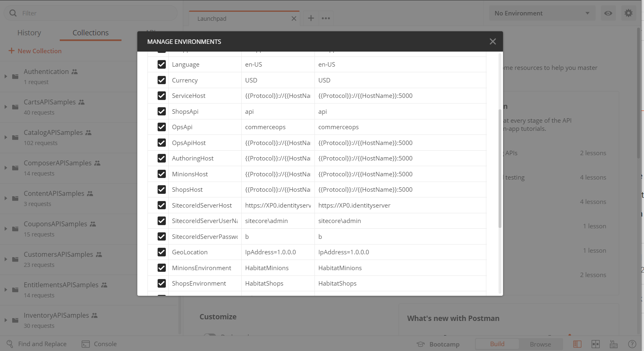Expand the CouponsAPISamples collection arrow
This screenshot has width=644, height=351.
point(6,229)
